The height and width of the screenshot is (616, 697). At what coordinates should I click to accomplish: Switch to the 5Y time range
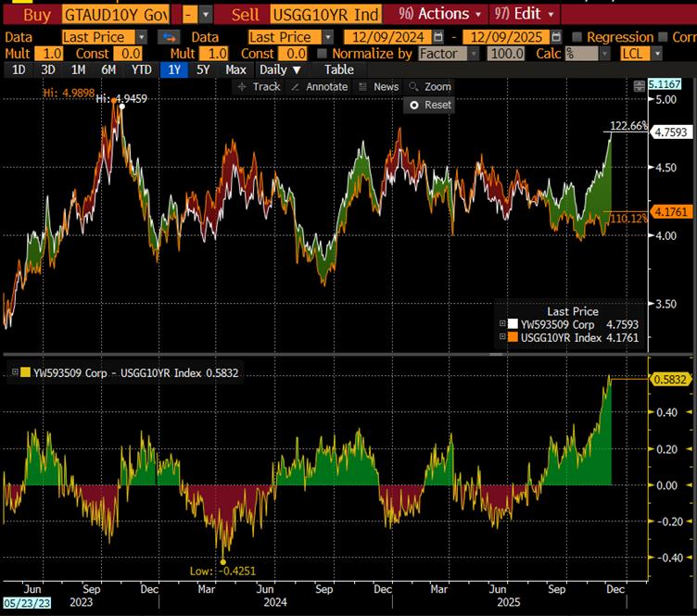pyautogui.click(x=203, y=69)
